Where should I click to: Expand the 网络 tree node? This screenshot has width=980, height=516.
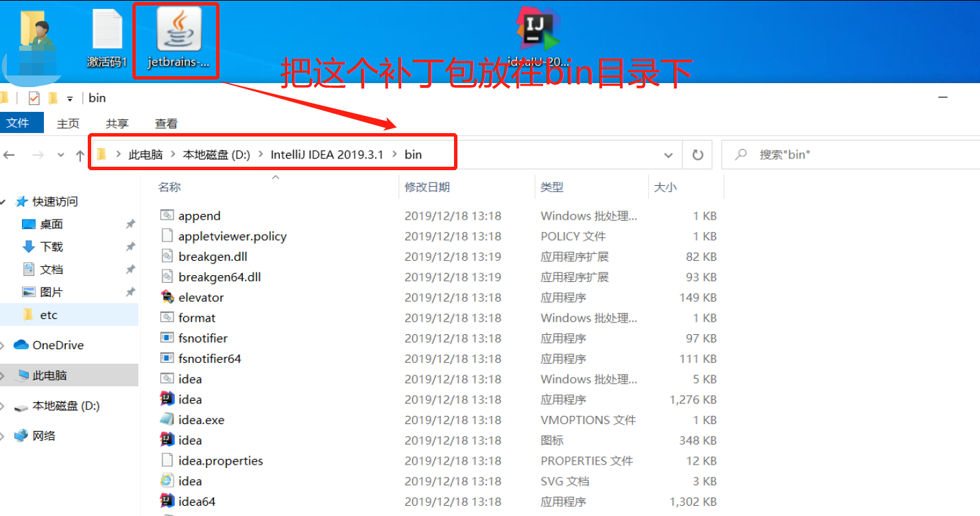click(x=3, y=436)
